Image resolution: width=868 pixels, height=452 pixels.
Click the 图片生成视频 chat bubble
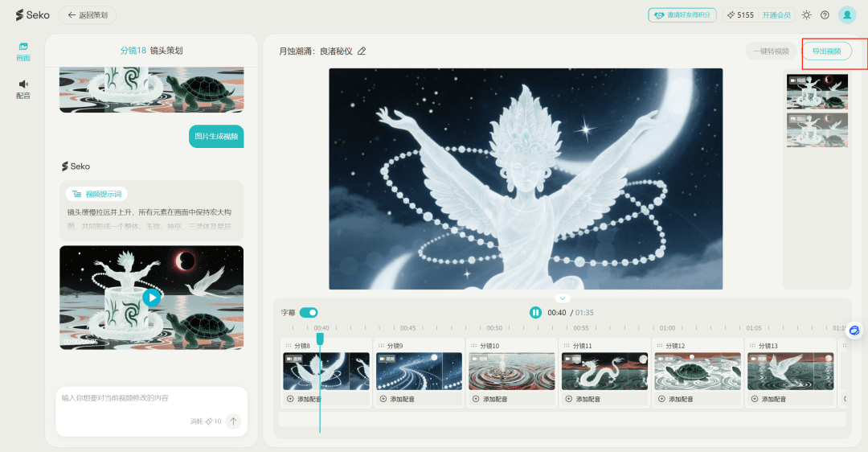coord(216,136)
